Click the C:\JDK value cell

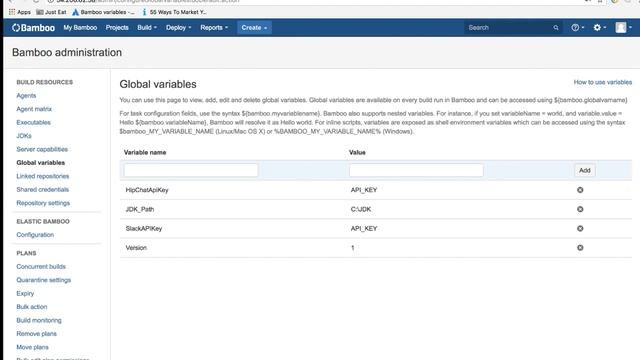click(x=361, y=209)
